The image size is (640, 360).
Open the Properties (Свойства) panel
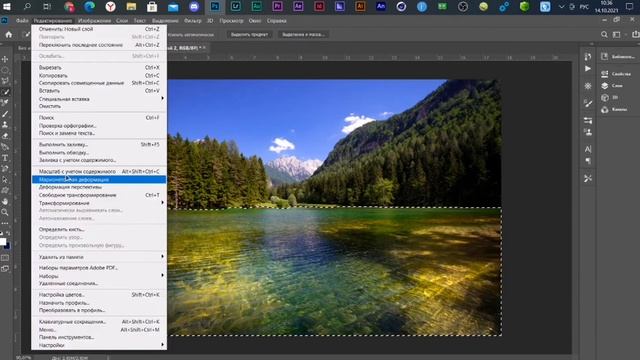(x=616, y=74)
